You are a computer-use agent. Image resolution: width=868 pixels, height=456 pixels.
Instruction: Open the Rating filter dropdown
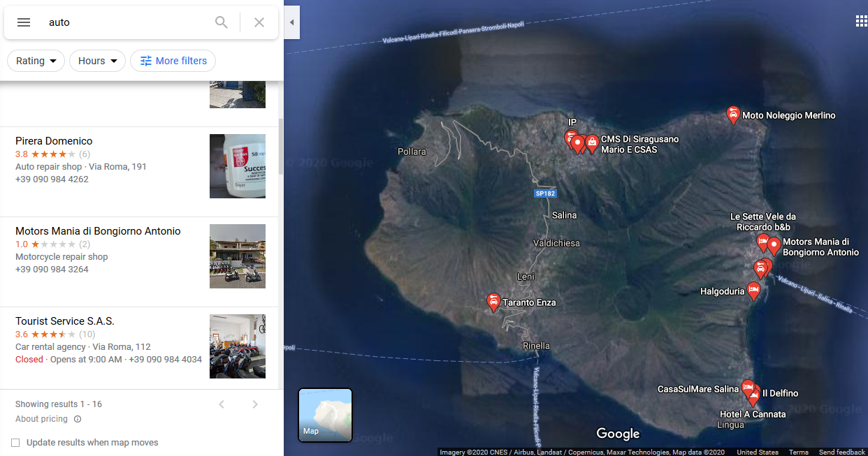click(x=36, y=61)
